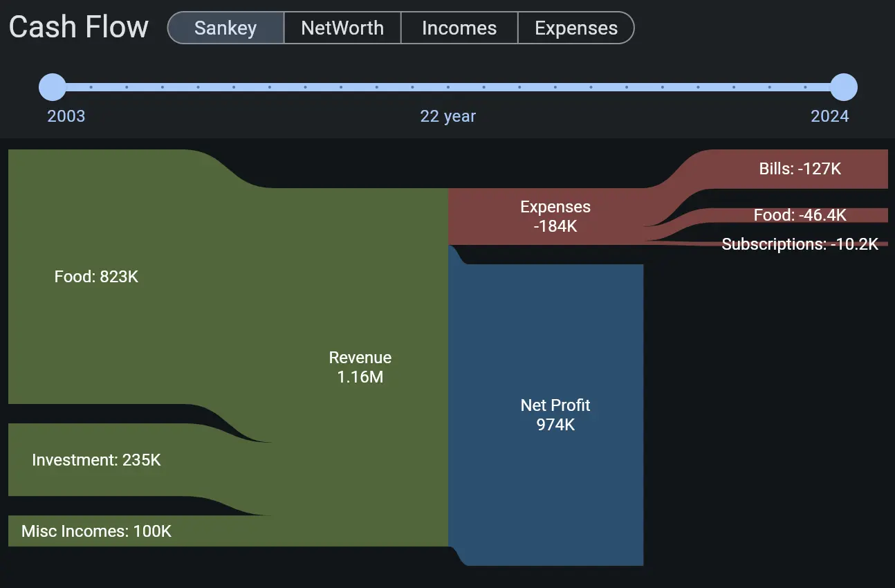Click the 2003 start slider handle
The height and width of the screenshot is (588, 895).
pos(53,87)
